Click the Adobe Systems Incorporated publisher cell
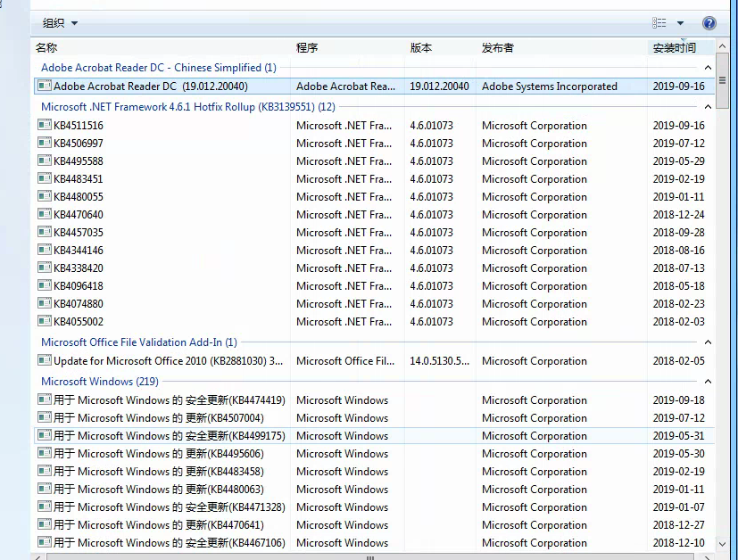The width and height of the screenshot is (738, 560). point(550,86)
